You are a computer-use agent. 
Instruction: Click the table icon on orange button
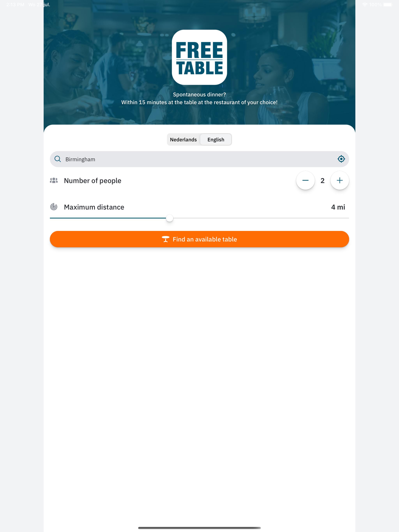(166, 239)
